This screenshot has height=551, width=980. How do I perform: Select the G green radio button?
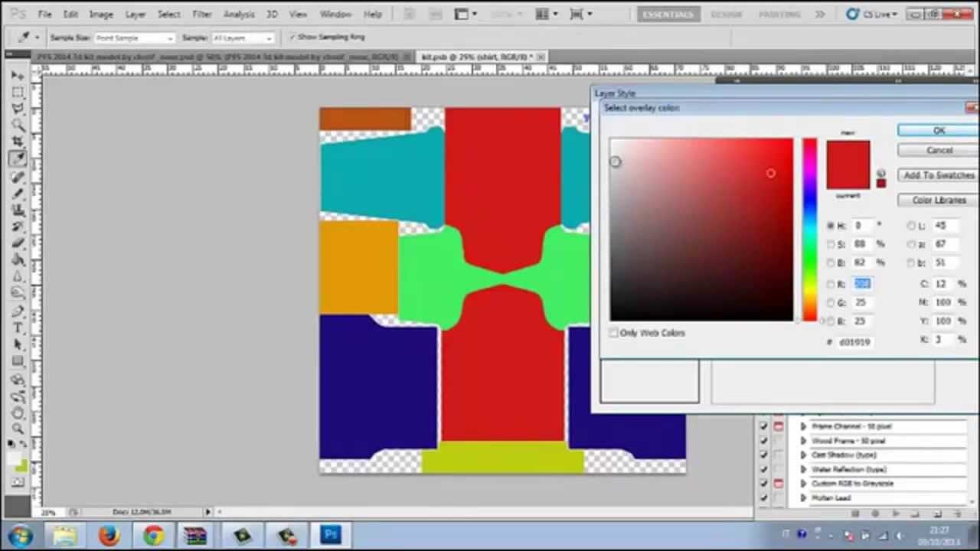click(831, 302)
